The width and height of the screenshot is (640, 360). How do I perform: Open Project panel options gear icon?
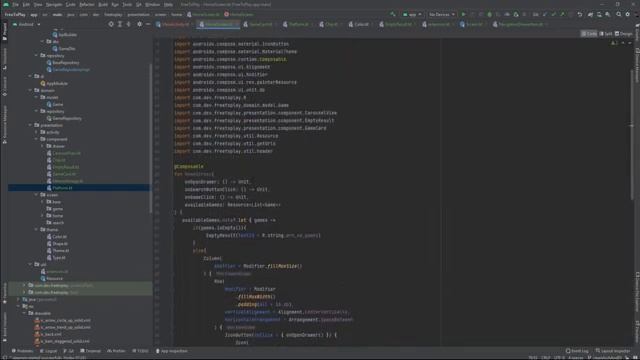(x=140, y=24)
